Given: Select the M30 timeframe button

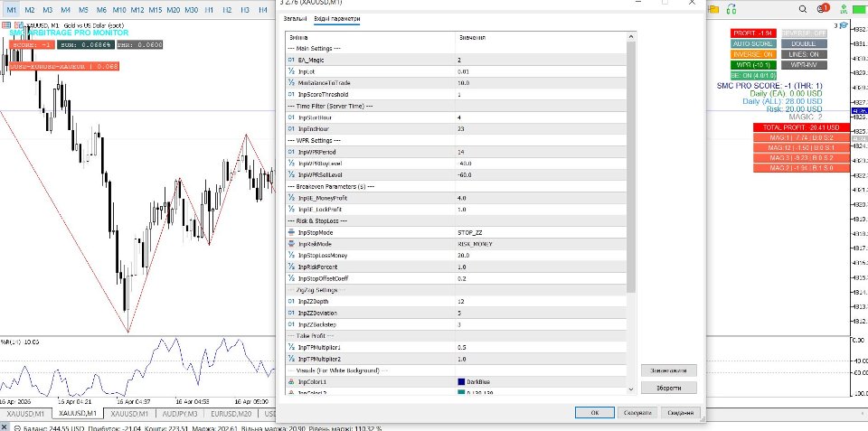Looking at the screenshot, I should point(191,9).
